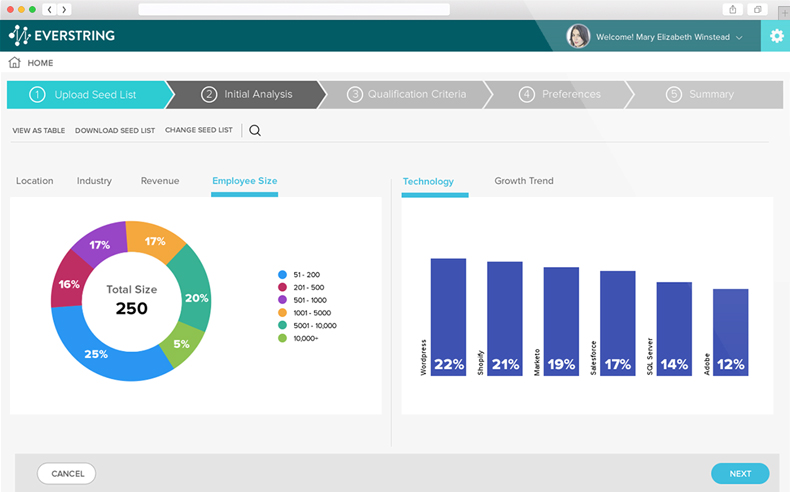The image size is (790, 492).
Task: Go to step 4 Preferences
Action: [x=559, y=95]
